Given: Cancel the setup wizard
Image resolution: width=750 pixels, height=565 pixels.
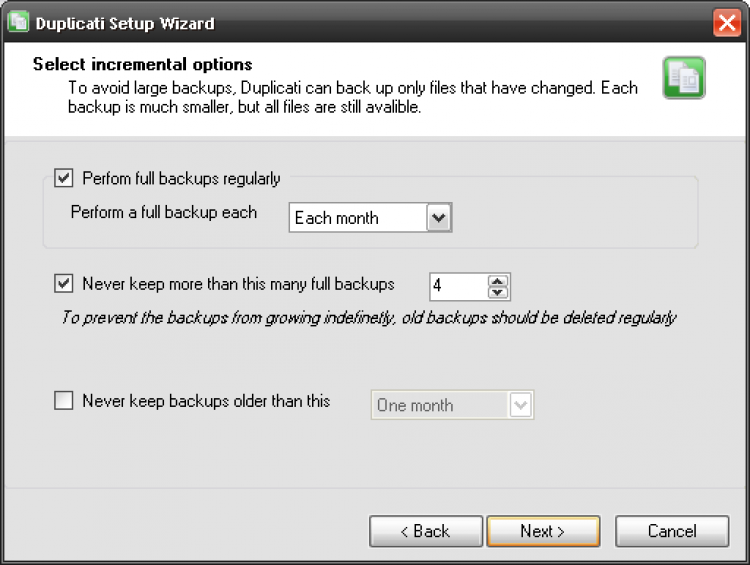Looking at the screenshot, I should point(672,531).
